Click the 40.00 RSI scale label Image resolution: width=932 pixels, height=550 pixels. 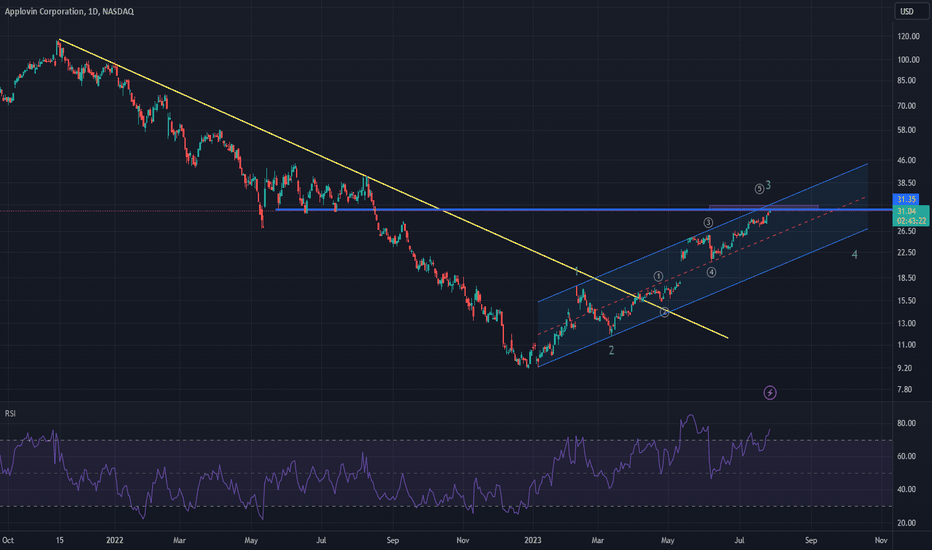pyautogui.click(x=906, y=489)
